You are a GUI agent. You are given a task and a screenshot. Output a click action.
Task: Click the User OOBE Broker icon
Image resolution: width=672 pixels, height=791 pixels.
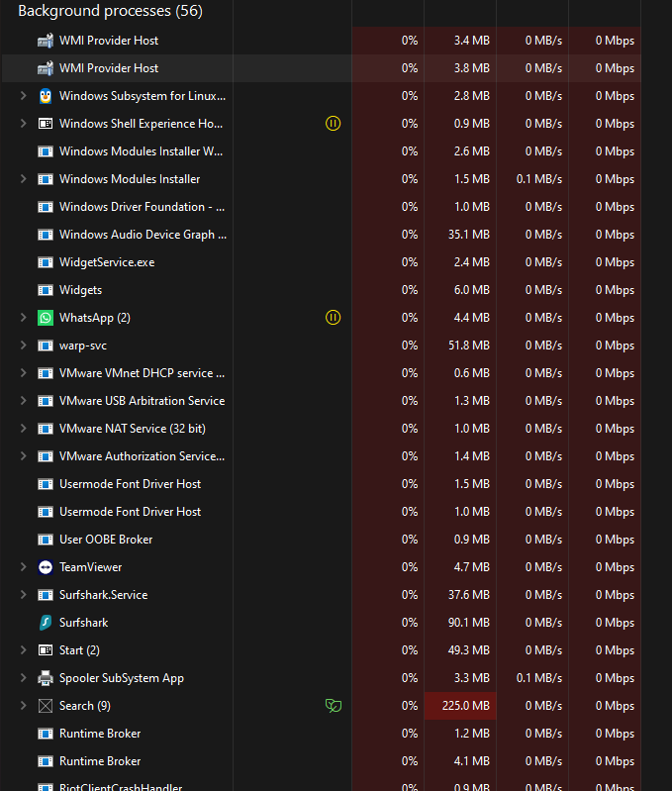tap(46, 540)
